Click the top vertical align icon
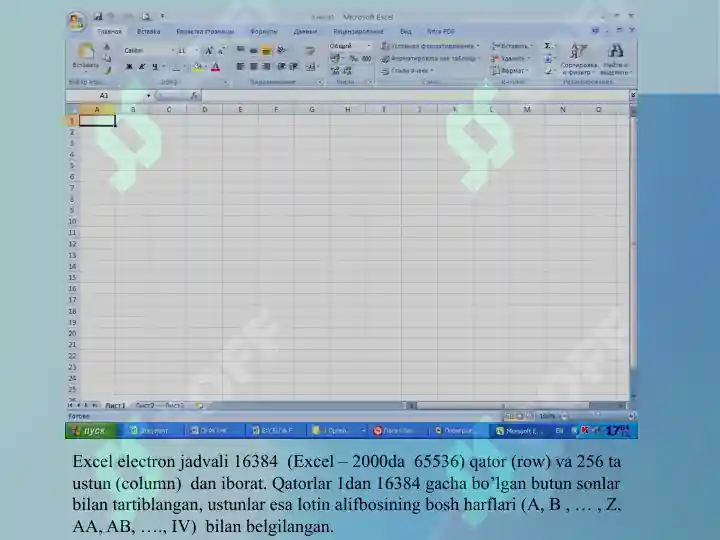720x540 pixels. coord(240,50)
